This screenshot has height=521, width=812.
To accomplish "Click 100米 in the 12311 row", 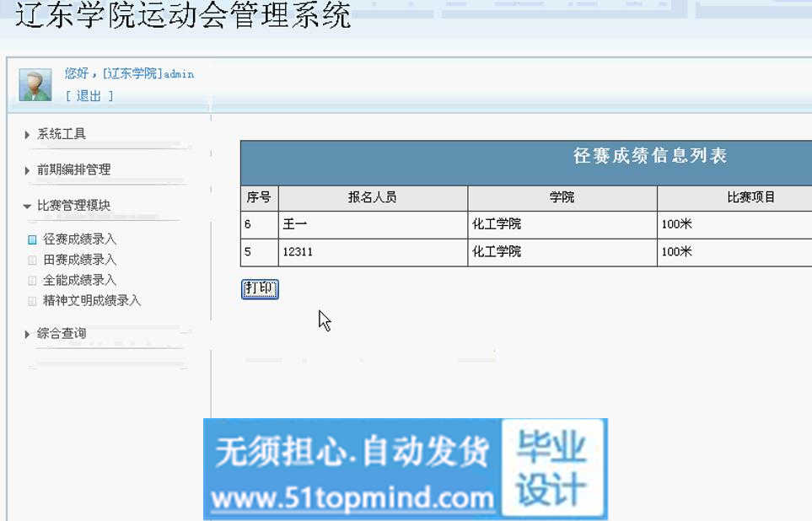I will (x=676, y=252).
